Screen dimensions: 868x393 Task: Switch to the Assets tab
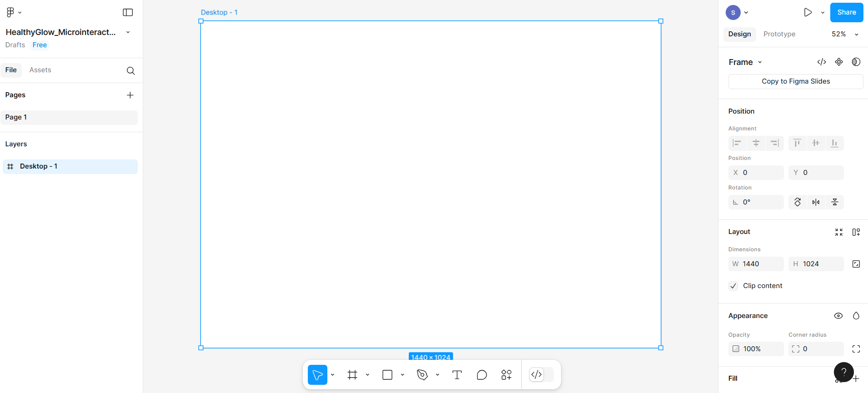[40, 70]
